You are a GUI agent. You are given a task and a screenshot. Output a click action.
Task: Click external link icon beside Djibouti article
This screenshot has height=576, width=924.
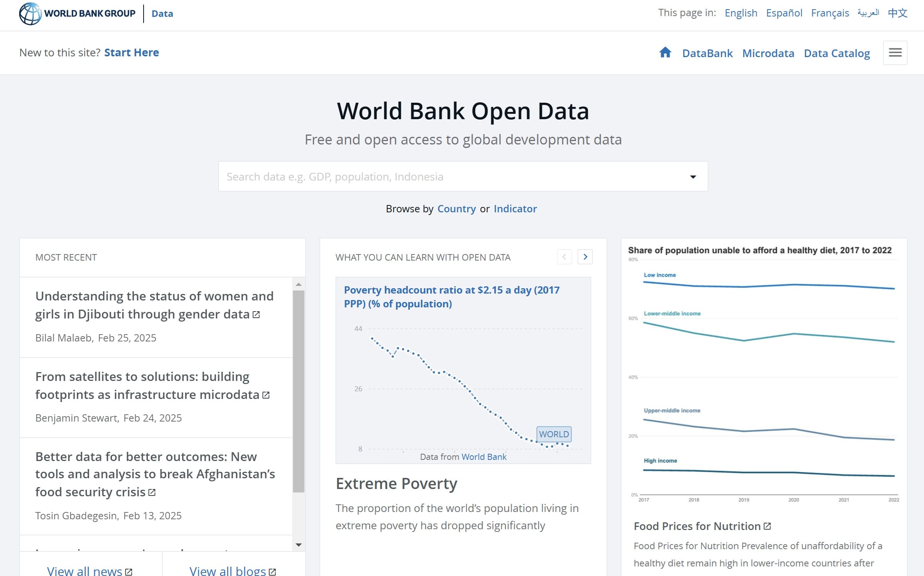click(256, 315)
